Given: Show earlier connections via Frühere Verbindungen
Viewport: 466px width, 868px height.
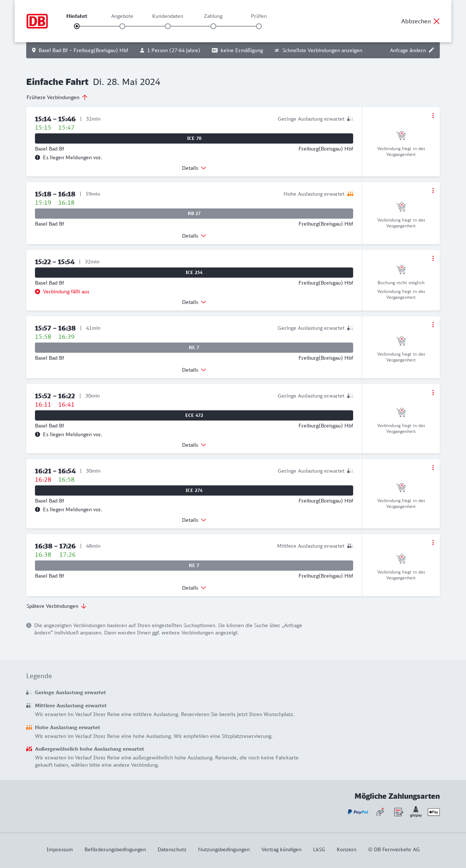Looking at the screenshot, I should click(57, 97).
